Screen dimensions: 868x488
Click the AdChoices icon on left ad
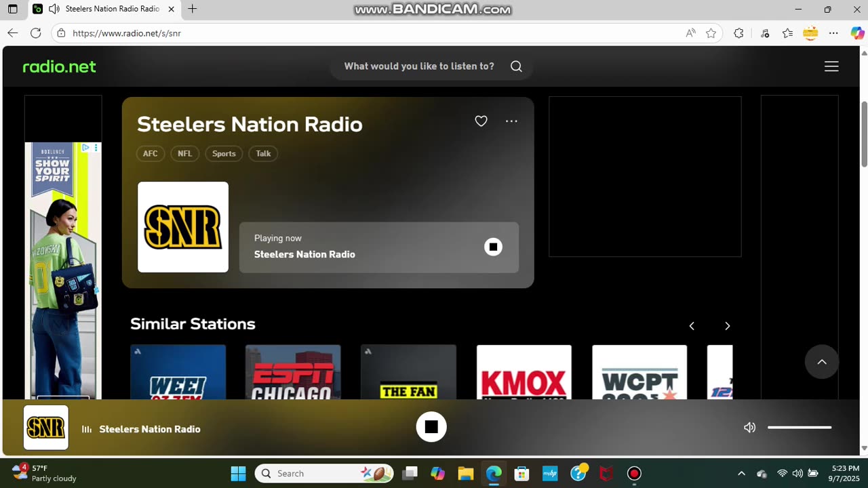tap(86, 147)
